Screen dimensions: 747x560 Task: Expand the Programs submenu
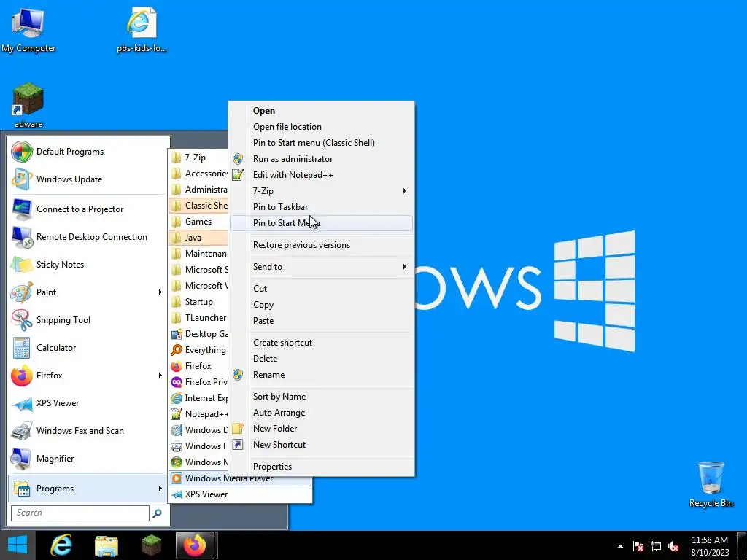click(88, 488)
